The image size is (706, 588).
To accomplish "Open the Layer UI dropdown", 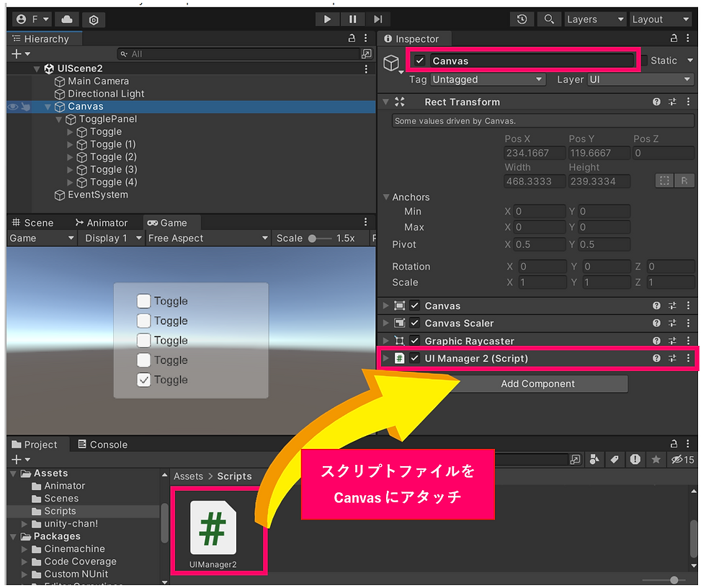I will point(640,80).
